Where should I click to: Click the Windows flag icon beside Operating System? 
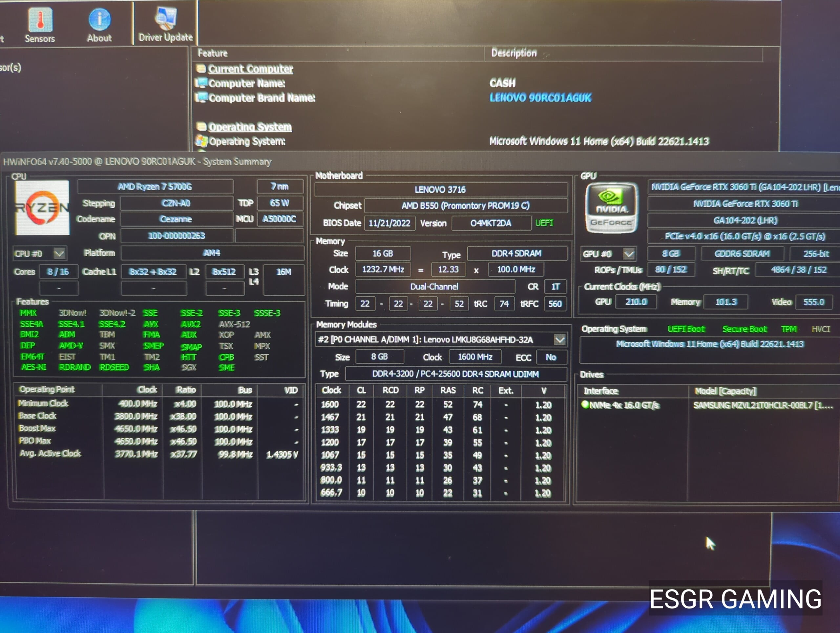[x=201, y=142]
